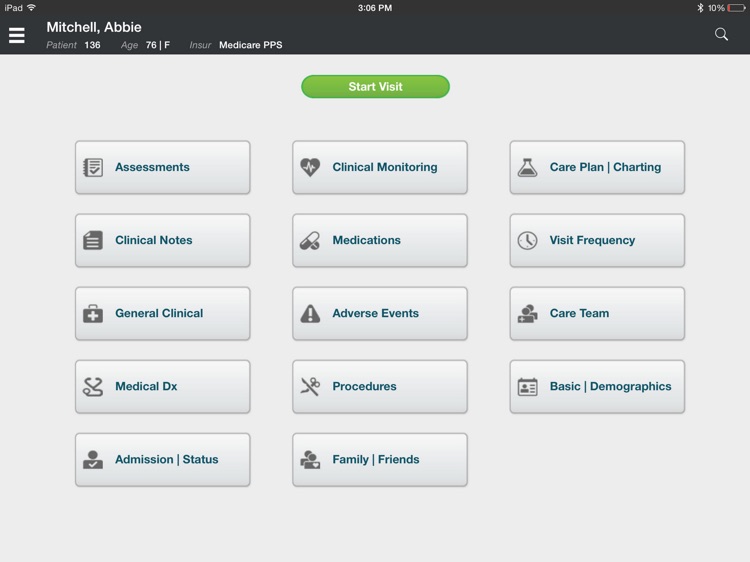Open Admission | Status via person-check icon

pos(93,460)
